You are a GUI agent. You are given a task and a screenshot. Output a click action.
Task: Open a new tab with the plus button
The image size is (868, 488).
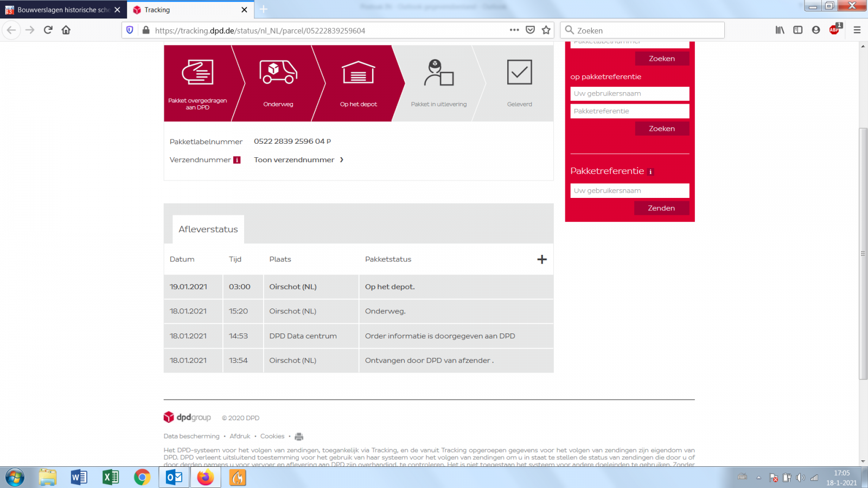(x=264, y=9)
